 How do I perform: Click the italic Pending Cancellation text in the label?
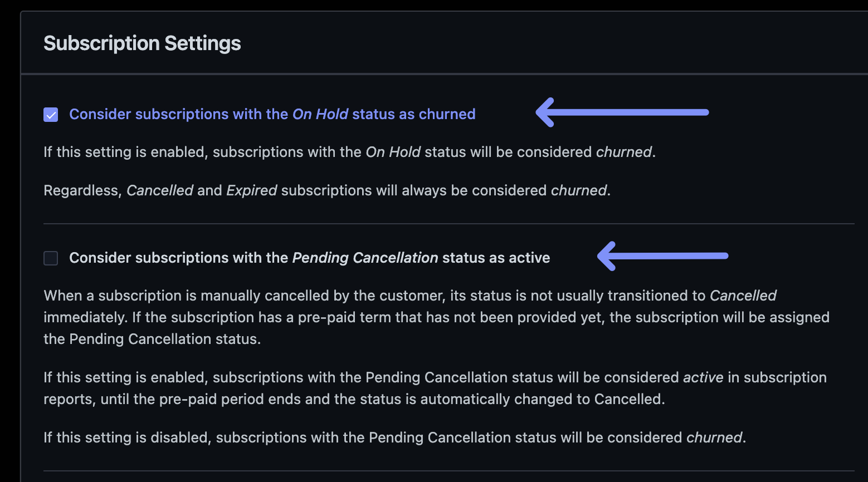point(365,258)
